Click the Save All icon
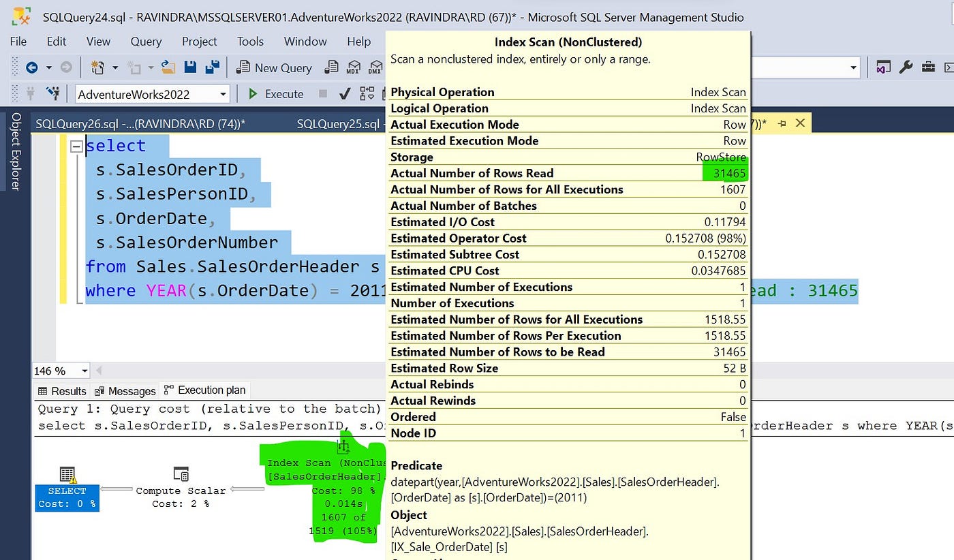The width and height of the screenshot is (954, 560). (x=213, y=67)
